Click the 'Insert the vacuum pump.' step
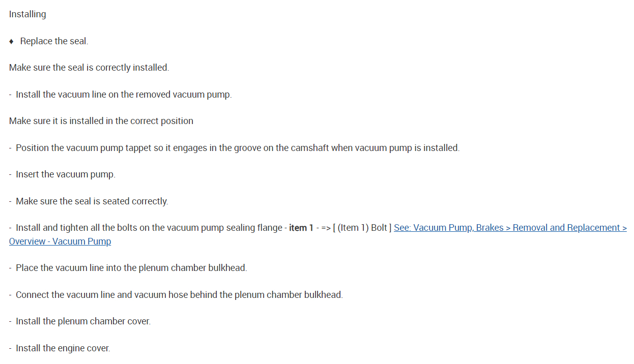 (66, 174)
